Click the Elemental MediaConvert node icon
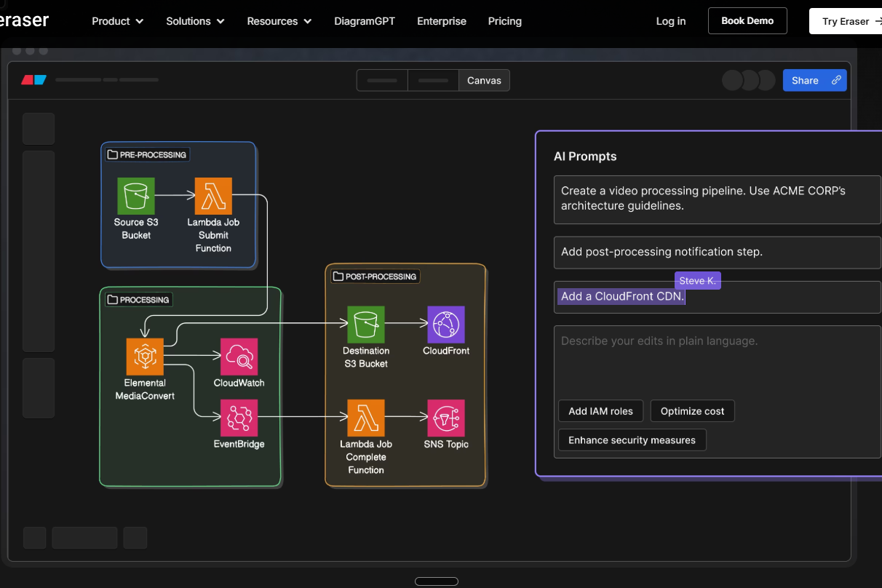This screenshot has width=882, height=588. (x=145, y=357)
